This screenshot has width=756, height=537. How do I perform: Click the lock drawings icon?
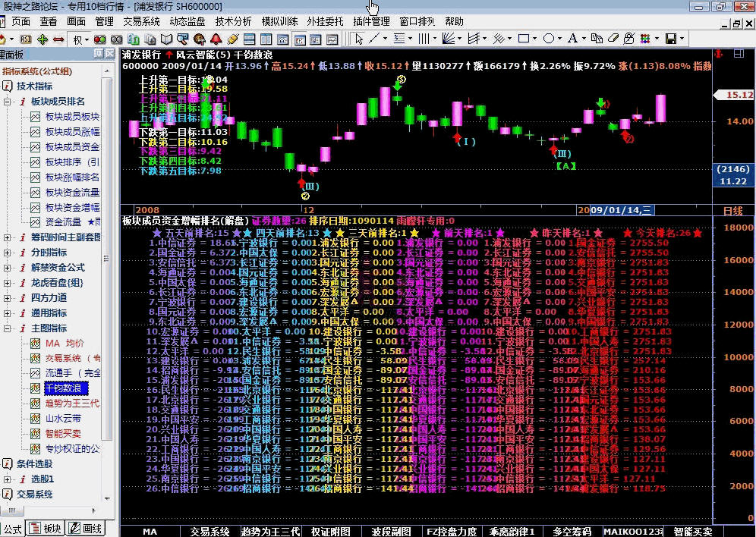[x=628, y=39]
